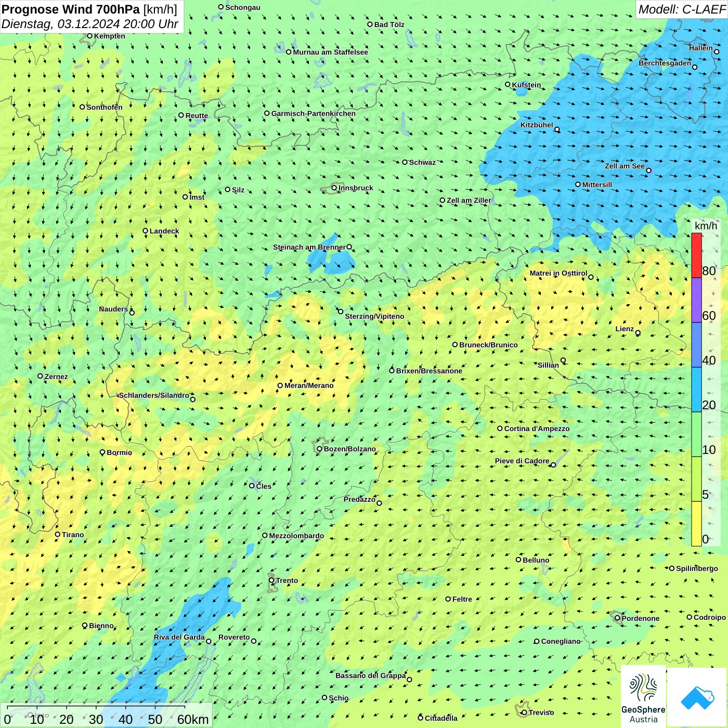
Task: Click the 'Sonthofen' label
Action: click(x=105, y=107)
